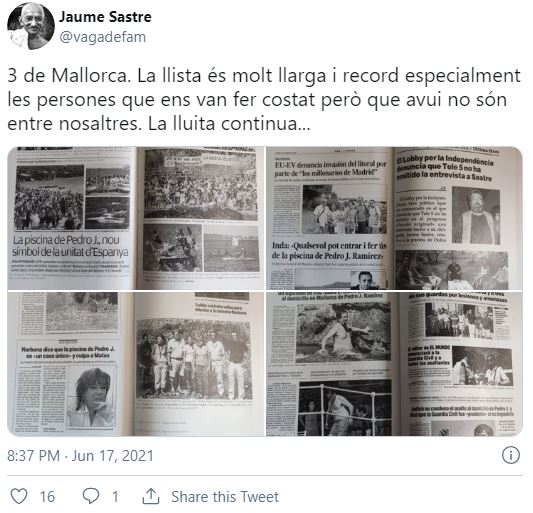This screenshot has width=533, height=513.
Task: Open the bottom-right newspaper clippings photo
Action: tap(394, 364)
